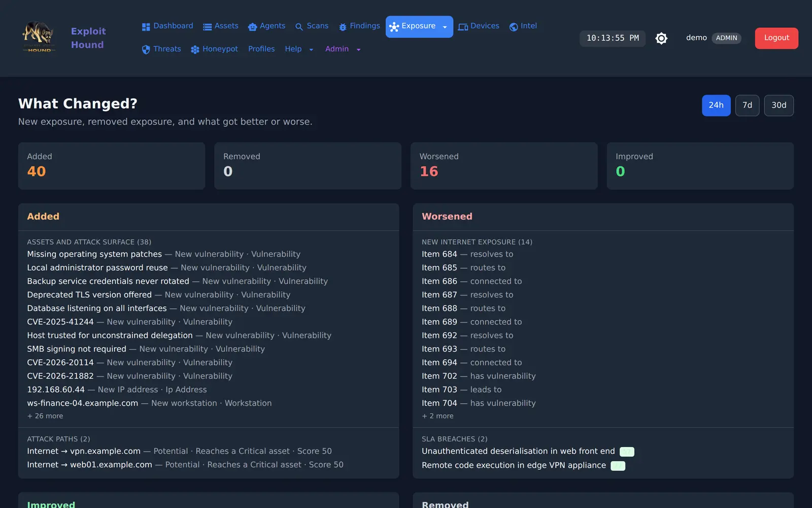Click 'Unauthenticated deserialisation in web front end'
The image size is (812, 508).
click(518, 451)
